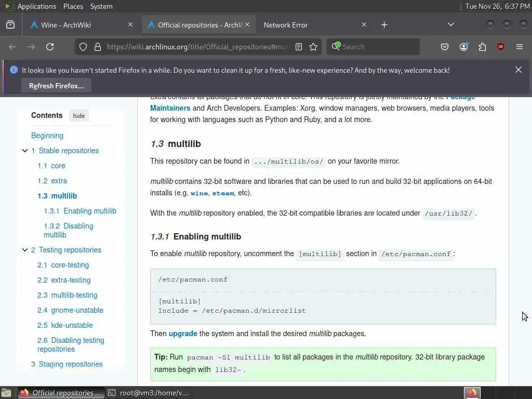Open the Firefox application menu
Viewport: 532px width, 399px height.
click(x=520, y=47)
